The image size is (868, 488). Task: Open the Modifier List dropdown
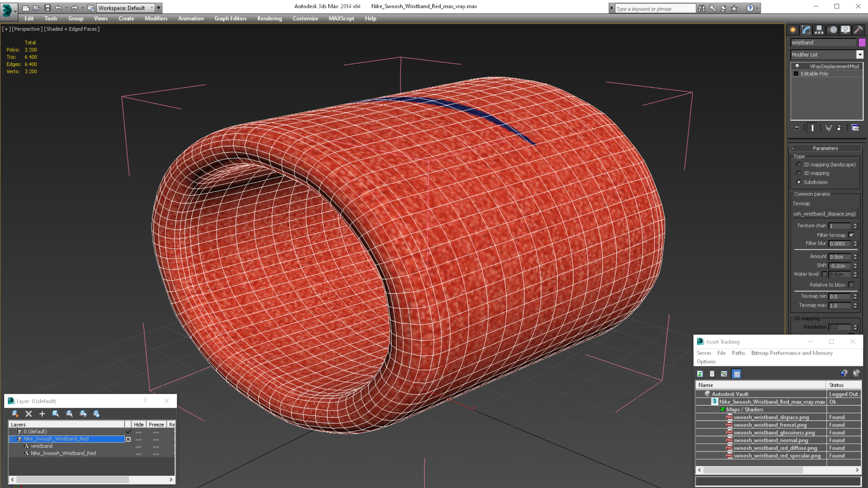point(860,55)
